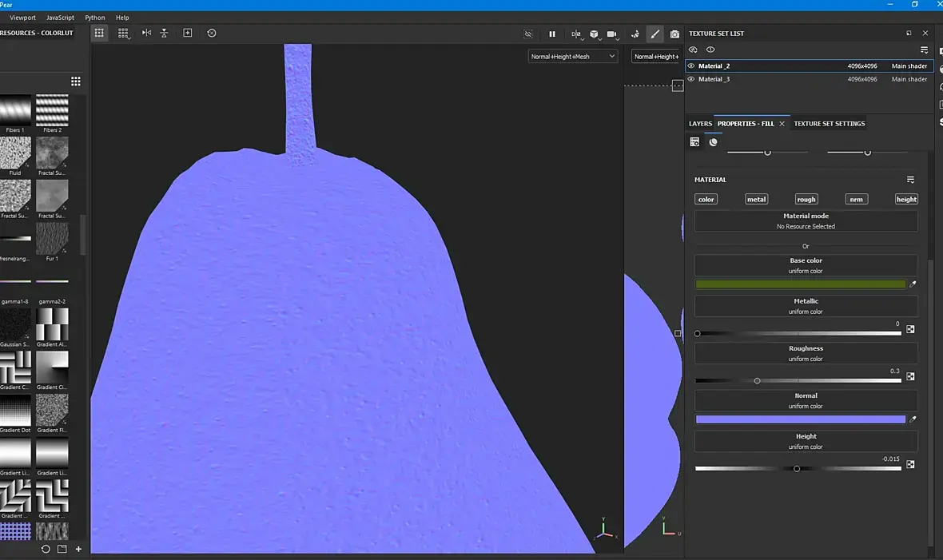Open the Texture Set List options menu
Viewport: 943px width, 560px height.
click(x=924, y=50)
